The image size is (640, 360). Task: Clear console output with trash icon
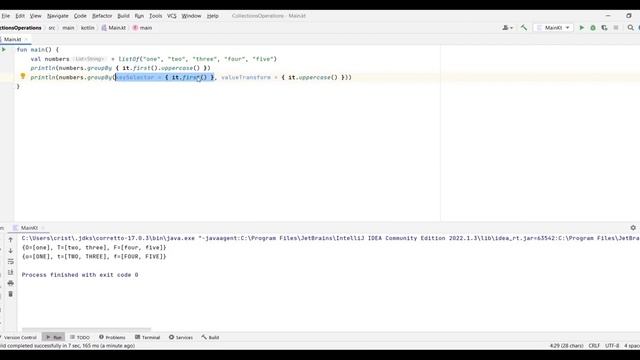(x=11, y=294)
